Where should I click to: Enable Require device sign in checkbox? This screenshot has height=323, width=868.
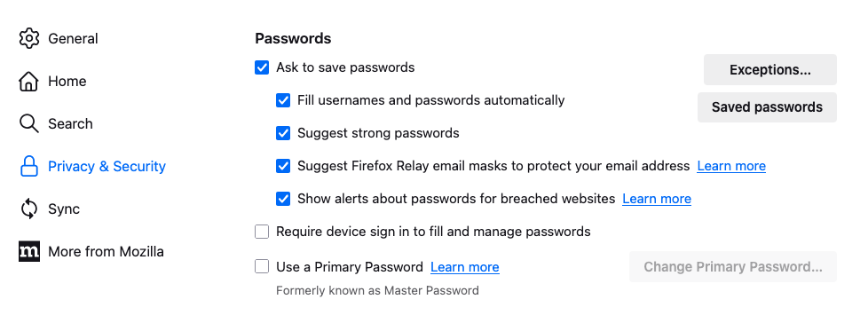click(x=262, y=232)
